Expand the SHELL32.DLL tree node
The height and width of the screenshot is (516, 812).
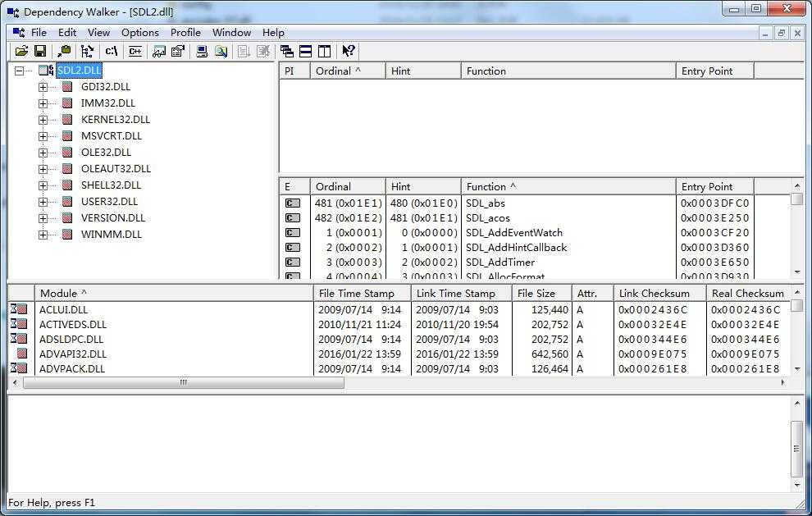pyautogui.click(x=43, y=185)
